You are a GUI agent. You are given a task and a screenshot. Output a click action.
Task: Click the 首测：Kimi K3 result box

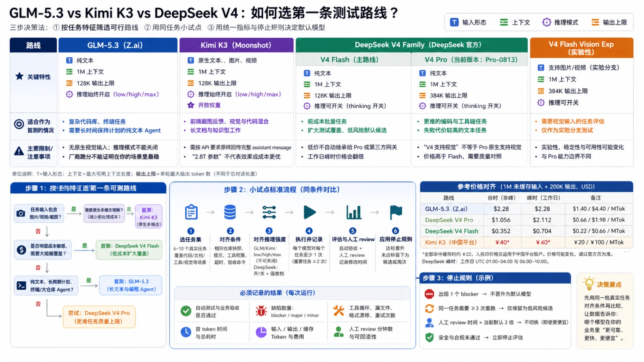148,217
